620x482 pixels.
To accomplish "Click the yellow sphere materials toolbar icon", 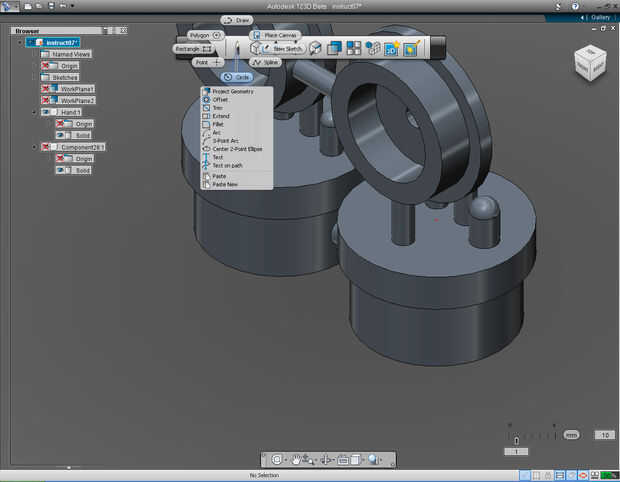I will pos(411,48).
